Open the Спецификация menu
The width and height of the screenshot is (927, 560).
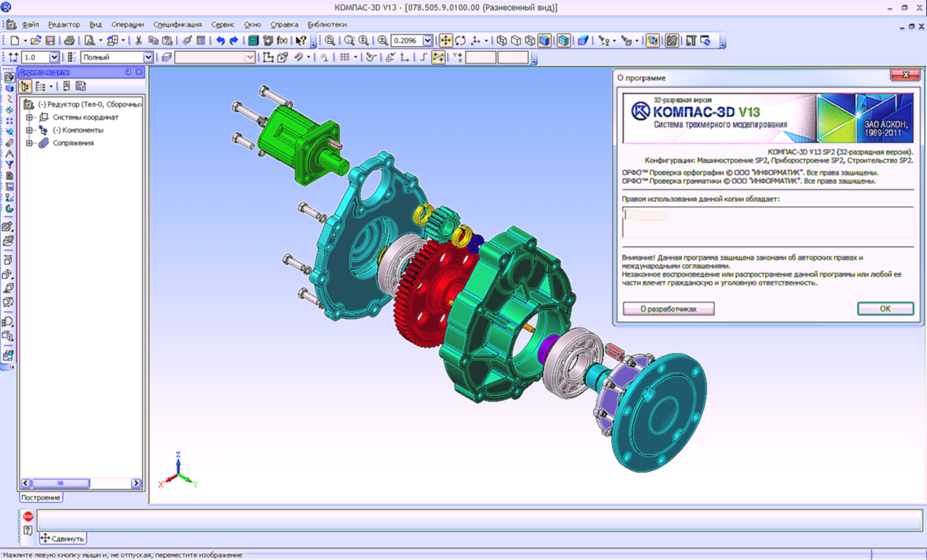[x=177, y=24]
